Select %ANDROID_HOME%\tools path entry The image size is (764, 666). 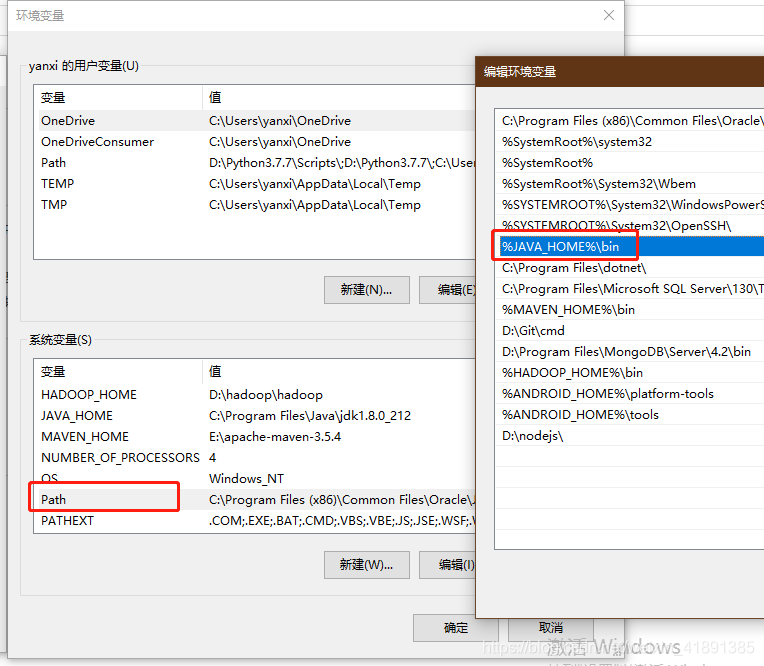(x=630, y=414)
